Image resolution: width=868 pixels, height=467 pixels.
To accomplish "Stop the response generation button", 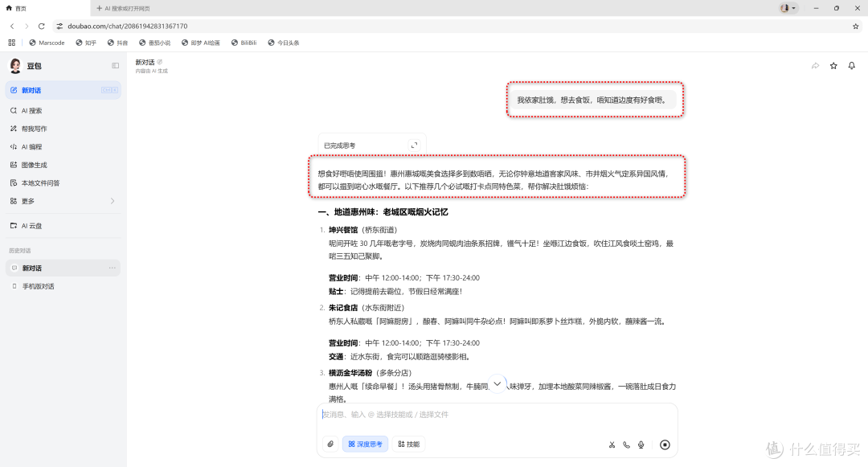I will 665,444.
